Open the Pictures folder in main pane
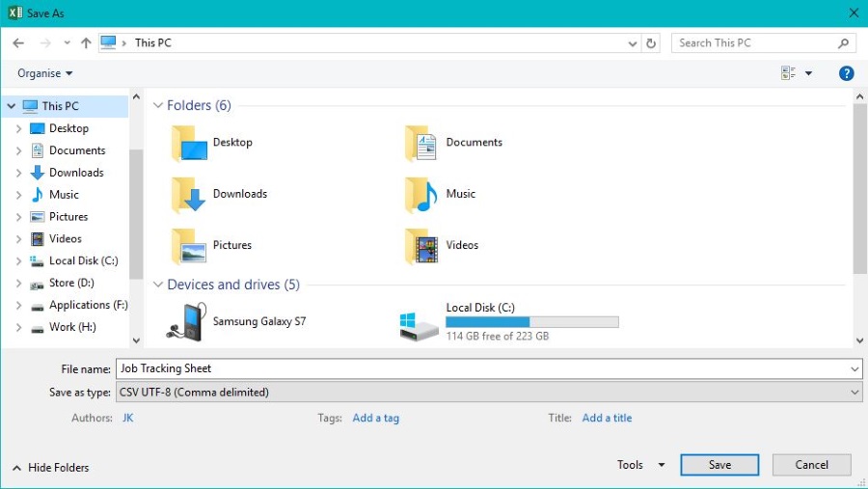 [211, 246]
